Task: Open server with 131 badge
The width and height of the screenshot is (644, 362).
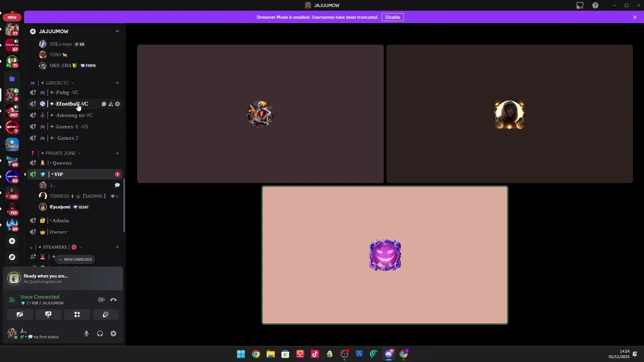Action: click(x=12, y=193)
